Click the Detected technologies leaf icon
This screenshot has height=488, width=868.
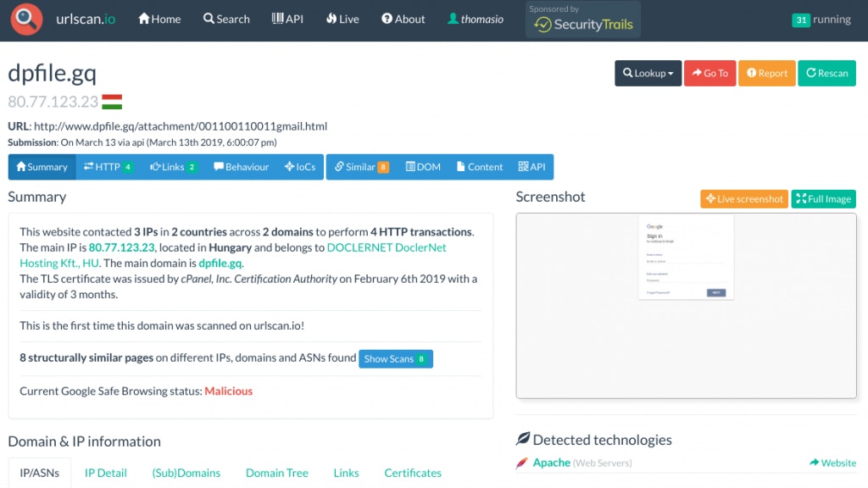click(522, 439)
